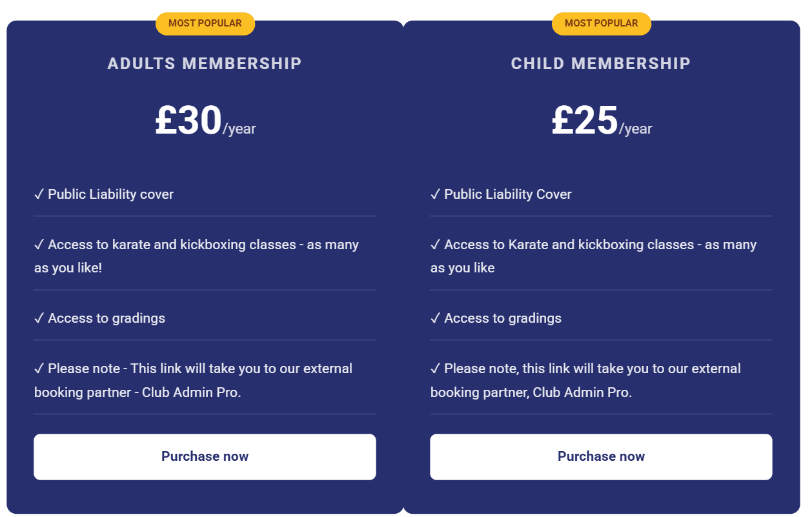Click 'as you like!' text in Adults card
This screenshot has height=517, width=812.
[68, 268]
